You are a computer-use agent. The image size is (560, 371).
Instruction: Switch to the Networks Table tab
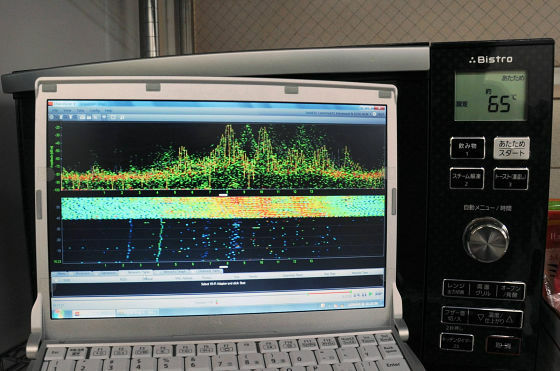(135, 272)
